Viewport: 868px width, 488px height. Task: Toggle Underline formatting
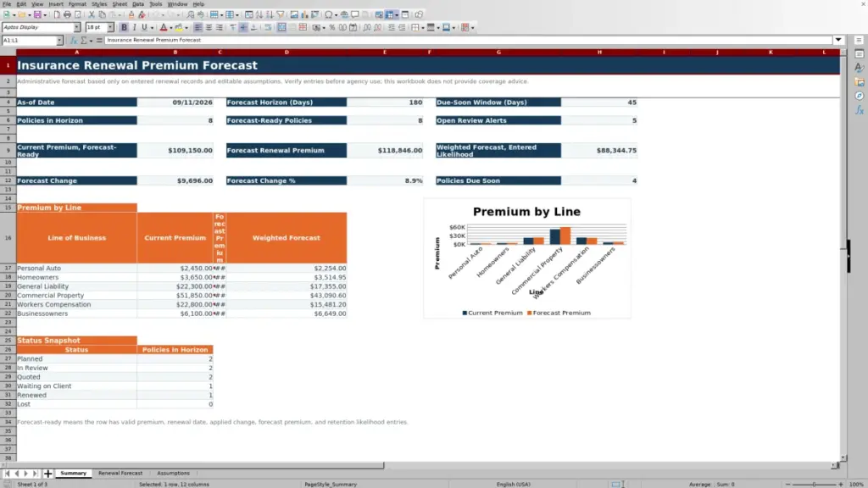[x=144, y=28]
